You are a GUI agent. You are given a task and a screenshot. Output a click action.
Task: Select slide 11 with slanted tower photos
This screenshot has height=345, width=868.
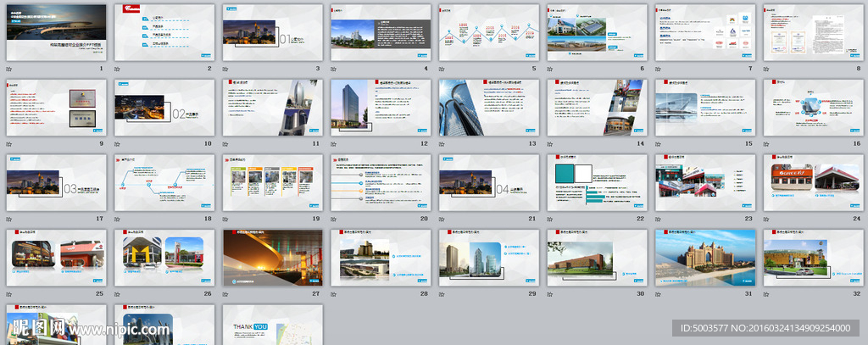pos(273,108)
